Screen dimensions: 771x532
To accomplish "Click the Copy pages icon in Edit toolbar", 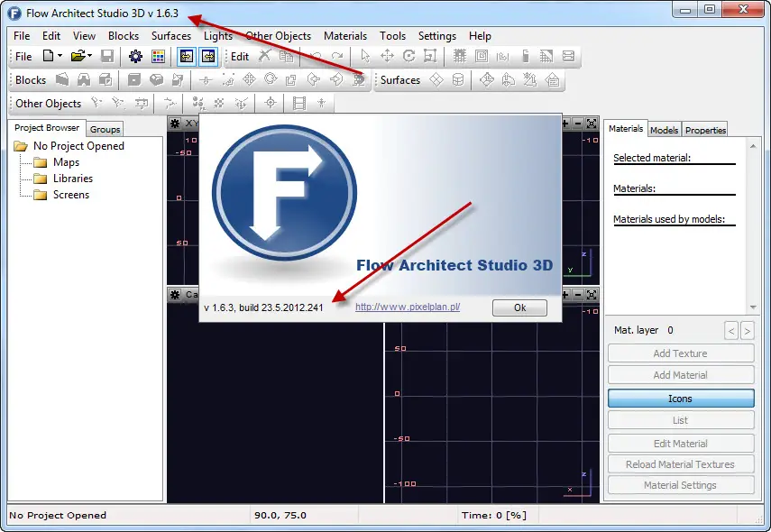I will click(286, 56).
